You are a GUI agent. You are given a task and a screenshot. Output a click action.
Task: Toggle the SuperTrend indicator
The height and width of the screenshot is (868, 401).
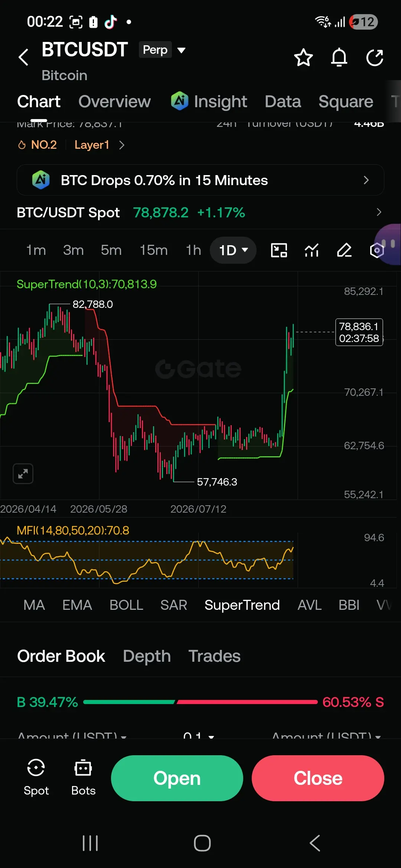tap(242, 605)
